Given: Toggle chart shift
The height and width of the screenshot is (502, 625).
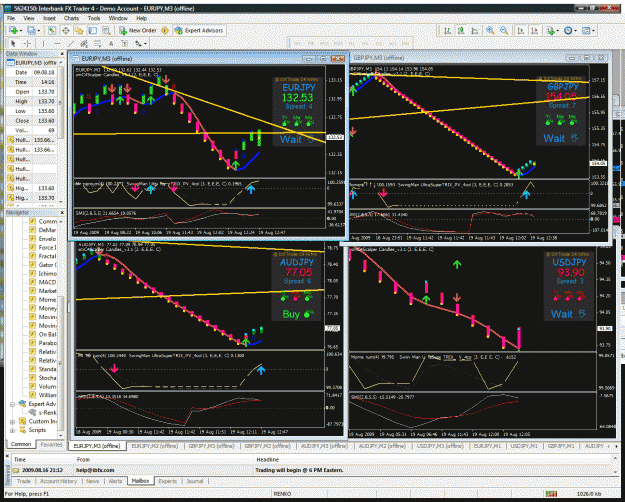Looking at the screenshot, I should pyautogui.click(x=535, y=31).
